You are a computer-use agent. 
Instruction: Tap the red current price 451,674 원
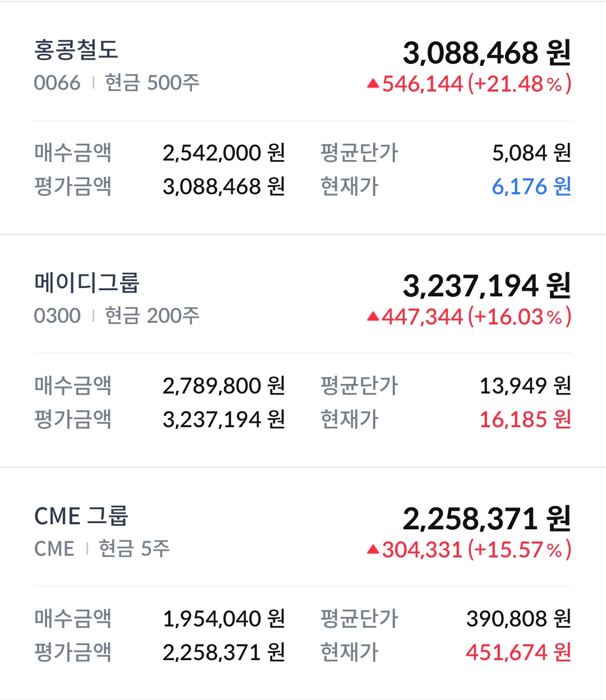click(518, 652)
